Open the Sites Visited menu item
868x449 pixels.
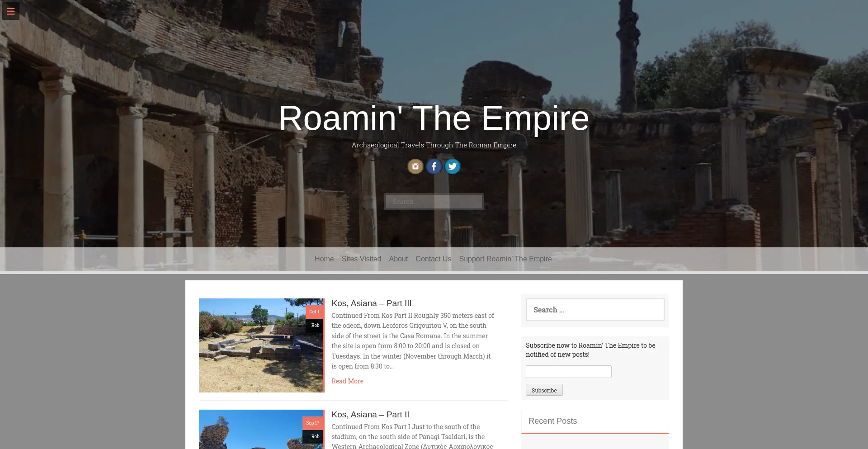(x=361, y=259)
